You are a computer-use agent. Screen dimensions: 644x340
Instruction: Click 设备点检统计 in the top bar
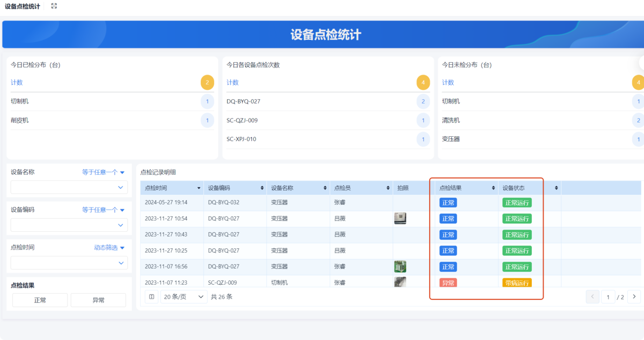click(x=22, y=6)
